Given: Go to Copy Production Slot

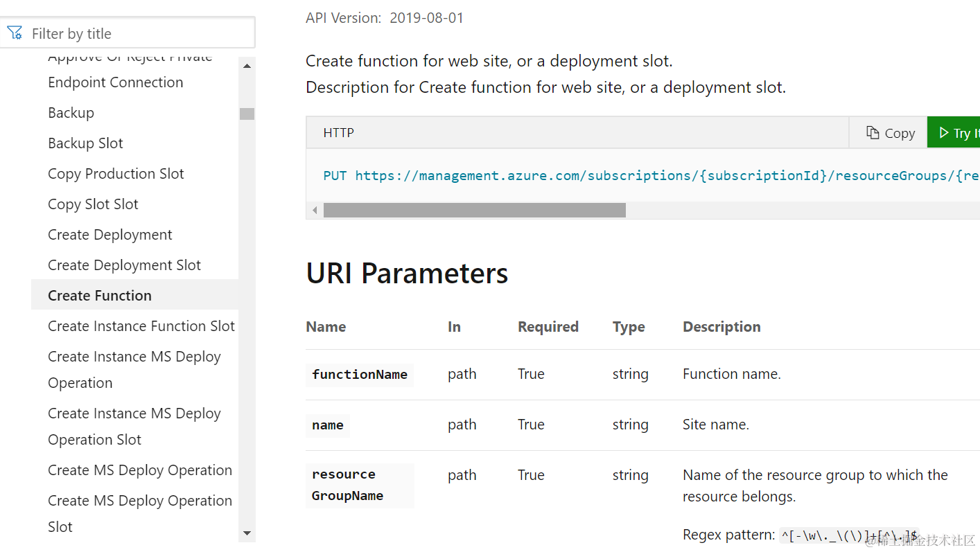Looking at the screenshot, I should [116, 174].
